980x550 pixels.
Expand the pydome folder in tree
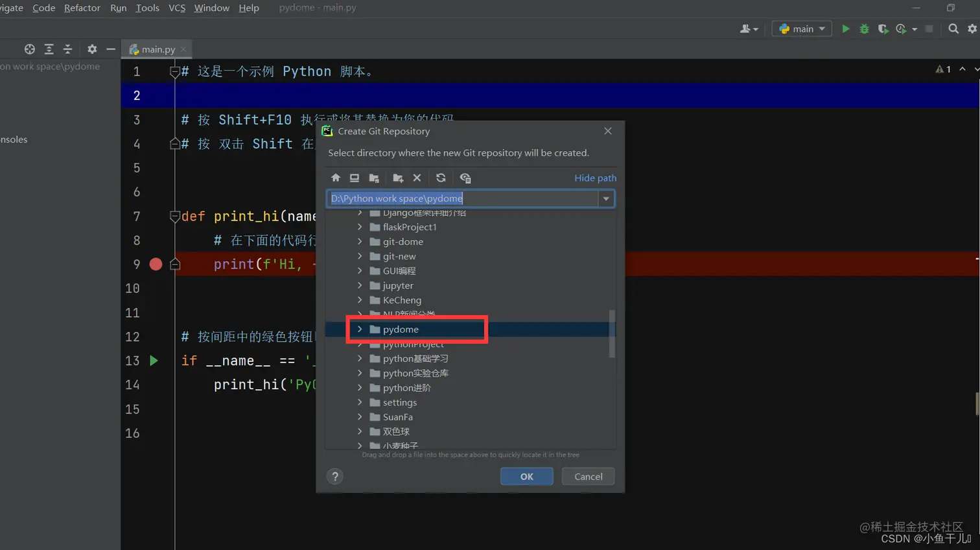360,329
